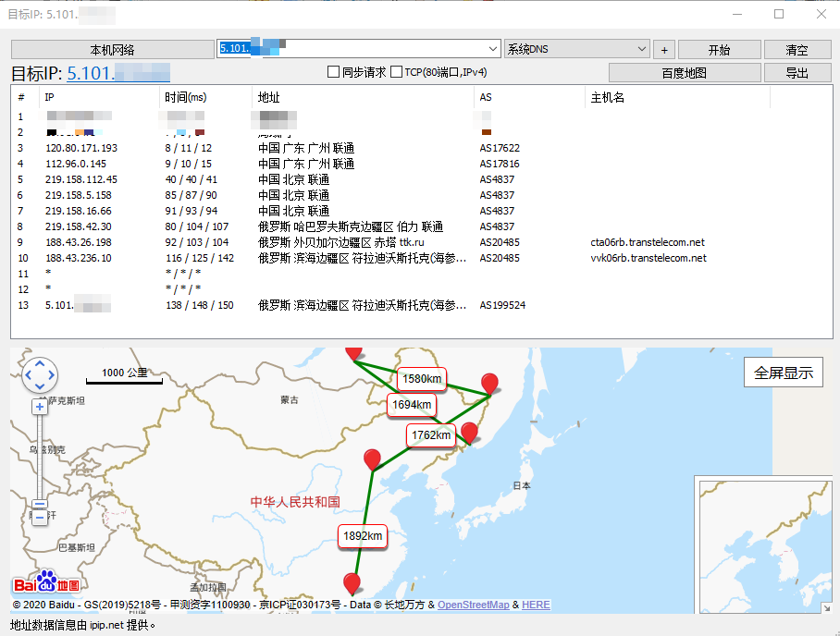Pan the map right using the compass arrow
The height and width of the screenshot is (636, 840).
52,375
